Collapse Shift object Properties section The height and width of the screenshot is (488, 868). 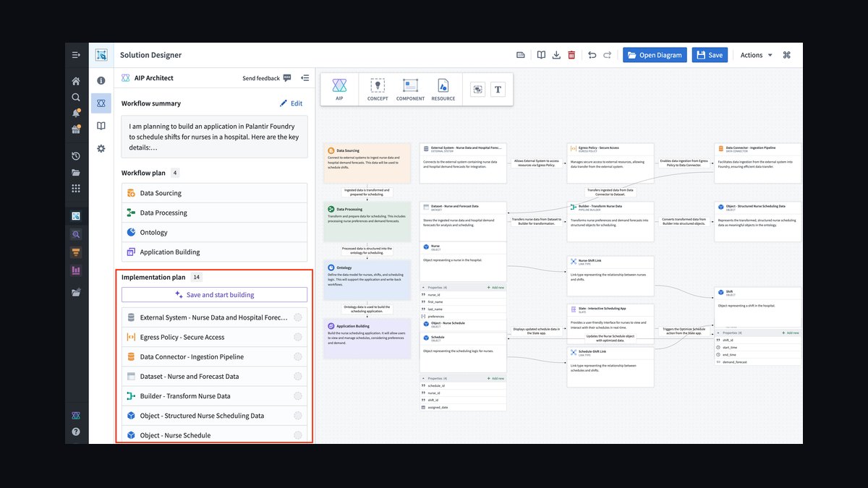point(719,333)
